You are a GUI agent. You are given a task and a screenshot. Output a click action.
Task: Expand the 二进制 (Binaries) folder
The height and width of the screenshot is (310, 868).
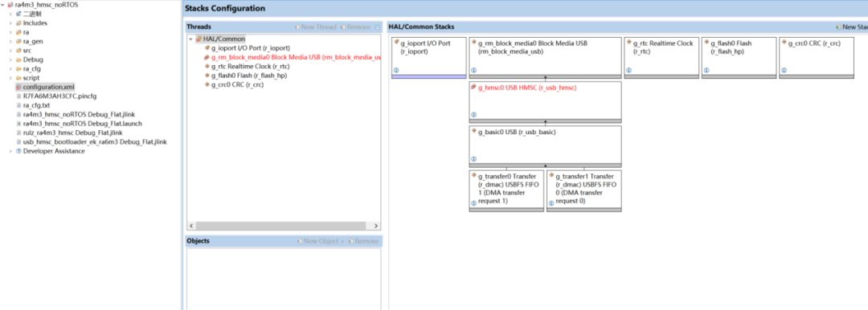click(x=10, y=14)
